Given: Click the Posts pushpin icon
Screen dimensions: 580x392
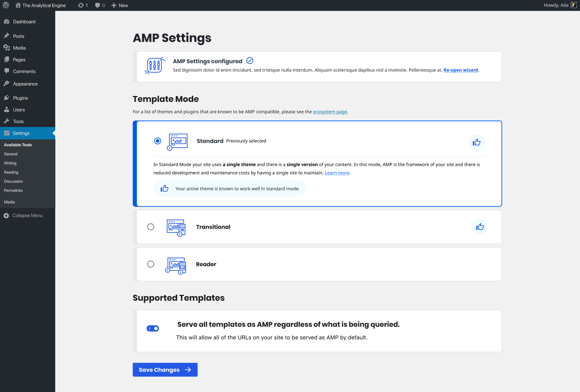Looking at the screenshot, I should (x=7, y=36).
